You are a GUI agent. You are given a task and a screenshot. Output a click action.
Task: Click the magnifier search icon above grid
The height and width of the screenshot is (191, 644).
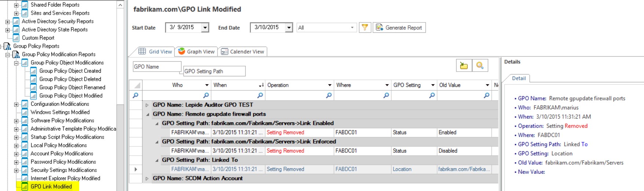(480, 66)
